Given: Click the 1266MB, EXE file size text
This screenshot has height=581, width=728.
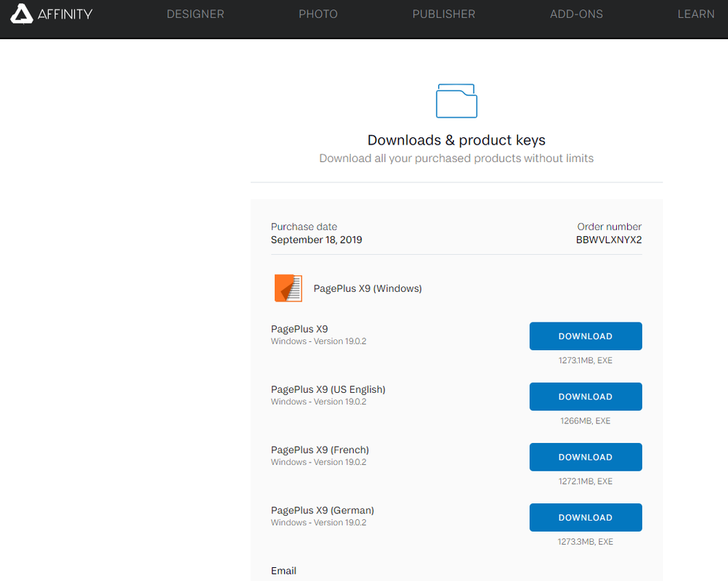Looking at the screenshot, I should [x=586, y=421].
